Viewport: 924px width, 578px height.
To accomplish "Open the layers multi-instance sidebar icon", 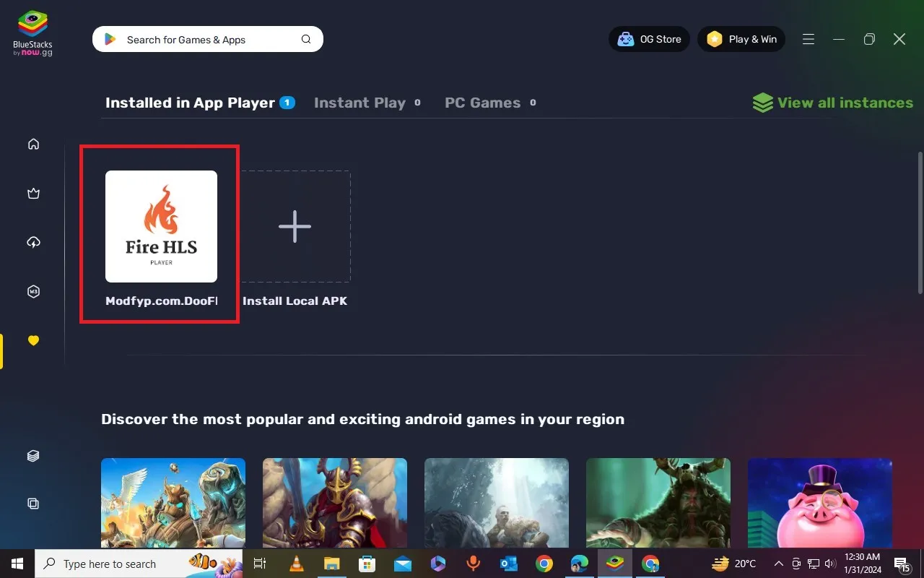I will pos(33,456).
